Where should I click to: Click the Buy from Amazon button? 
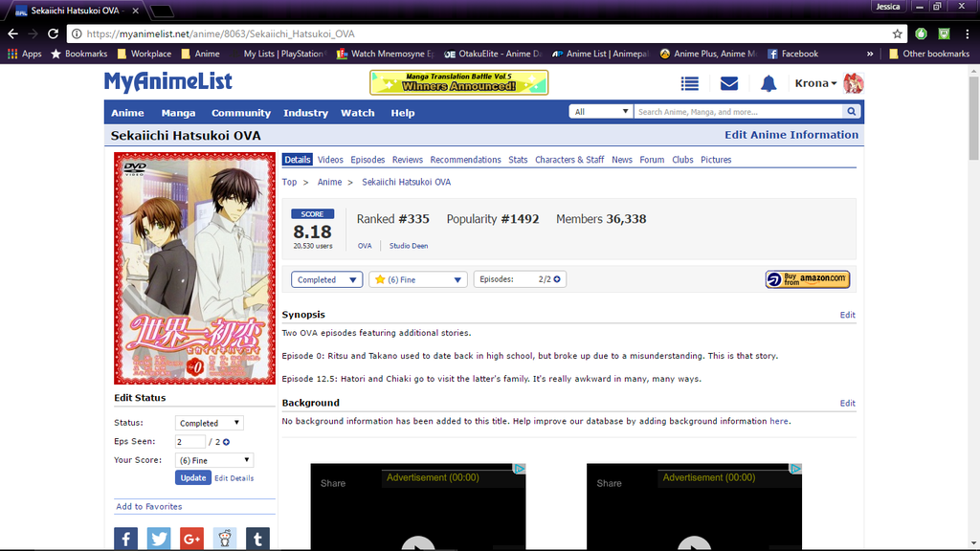(808, 279)
